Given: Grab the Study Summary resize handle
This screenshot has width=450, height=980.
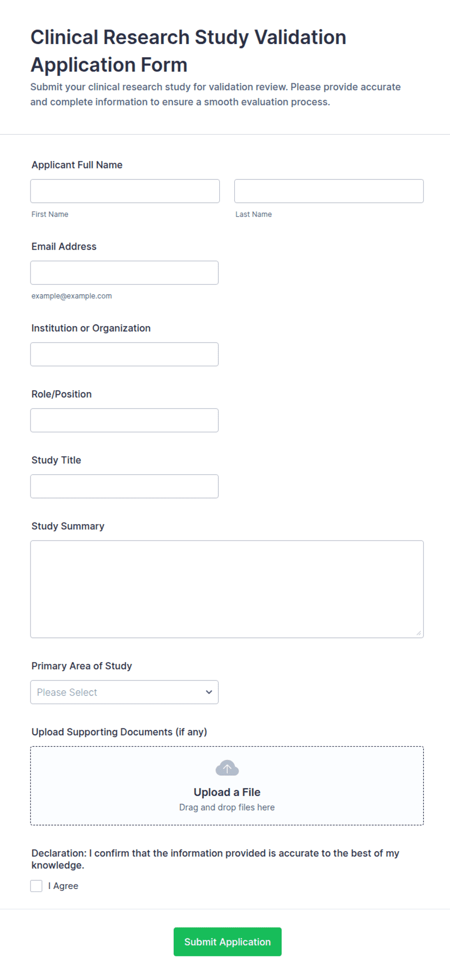Looking at the screenshot, I should (419, 633).
